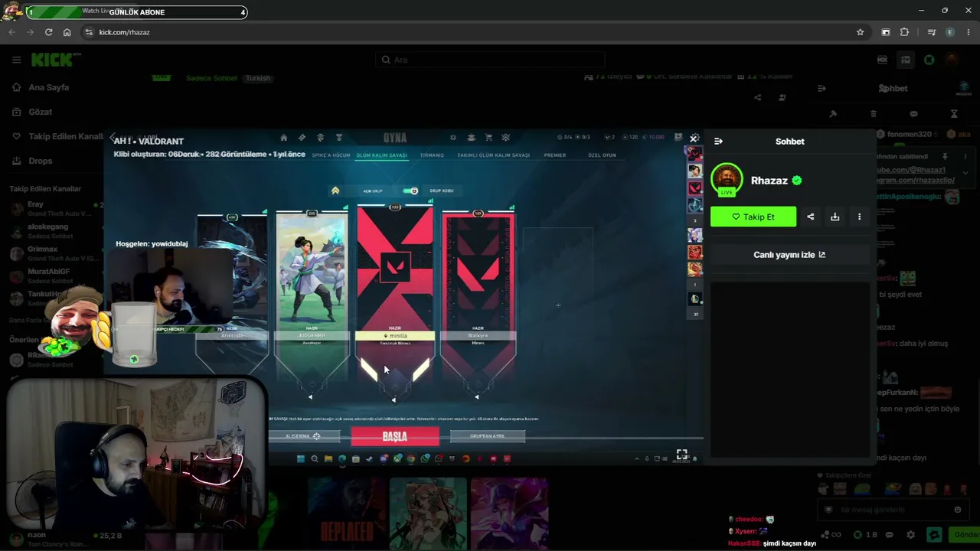The height and width of the screenshot is (551, 980).
Task: Open Chrome's three-dot menu
Action: click(969, 32)
